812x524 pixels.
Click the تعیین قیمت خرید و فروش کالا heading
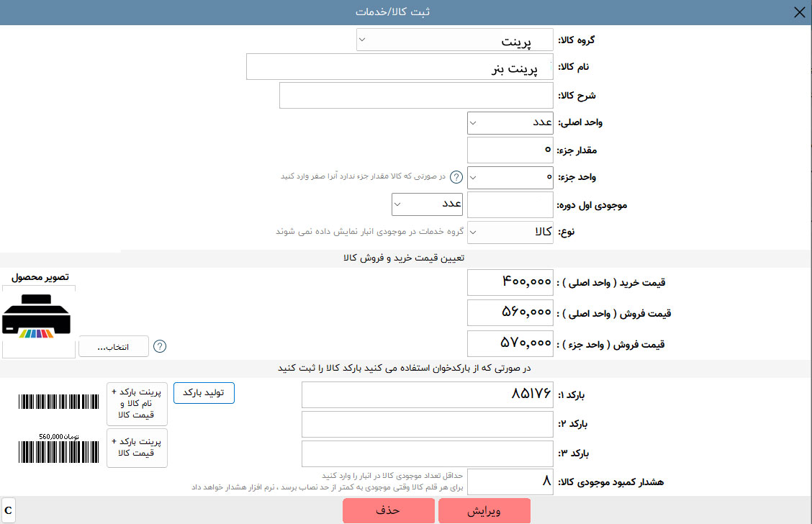(404, 258)
